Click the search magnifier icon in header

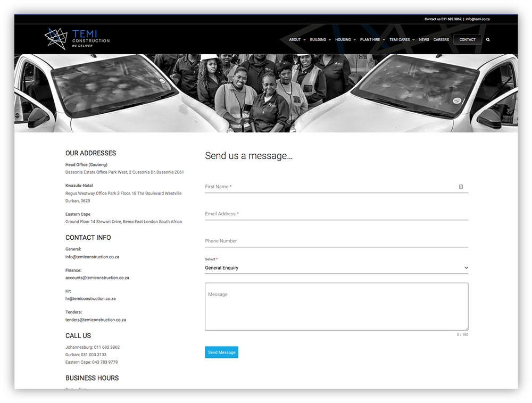(x=488, y=40)
